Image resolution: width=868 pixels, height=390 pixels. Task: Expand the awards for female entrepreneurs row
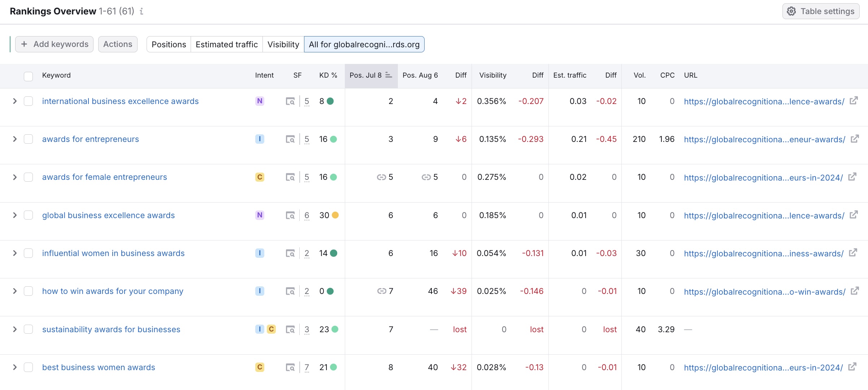[x=15, y=177]
